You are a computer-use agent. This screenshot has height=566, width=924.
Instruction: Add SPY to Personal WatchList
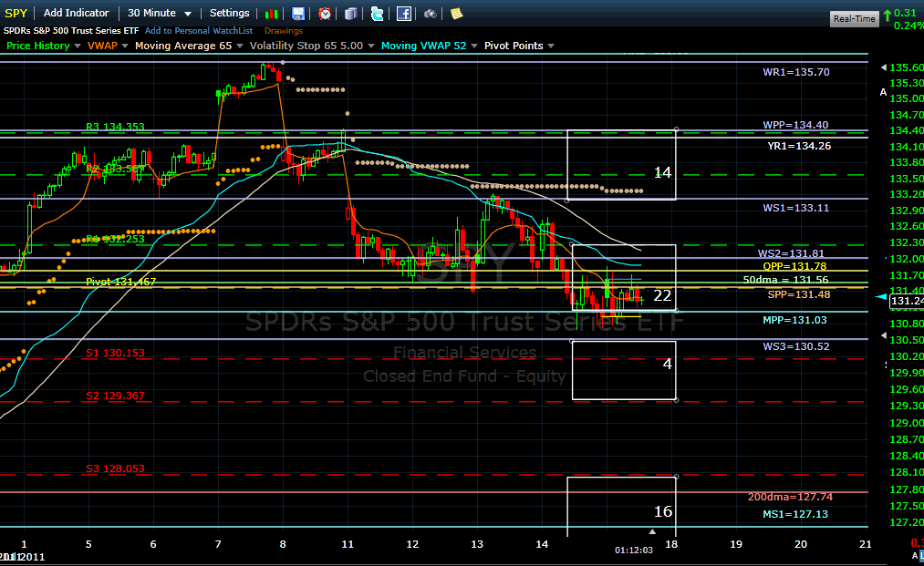tap(199, 31)
